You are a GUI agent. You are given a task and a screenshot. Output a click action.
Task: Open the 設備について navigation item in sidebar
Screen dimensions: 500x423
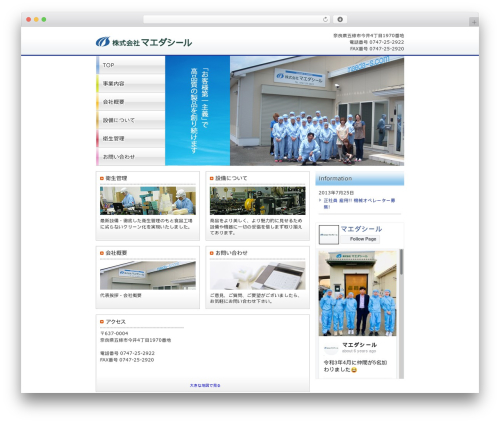(x=131, y=120)
